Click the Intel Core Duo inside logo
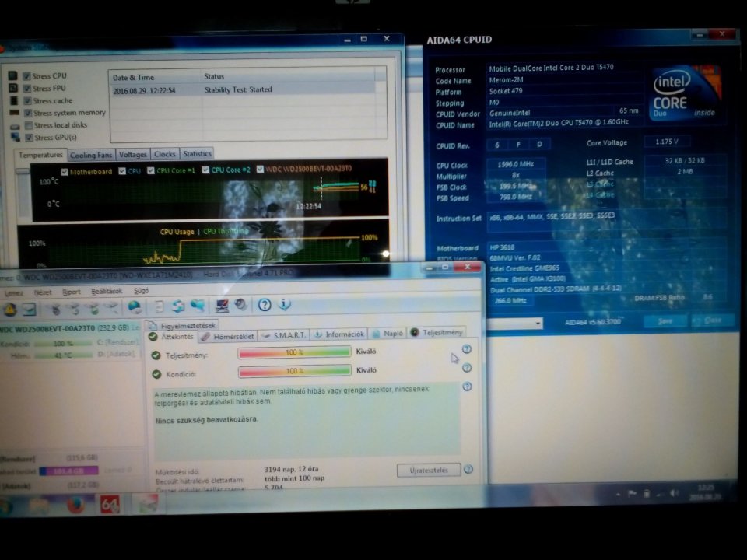The image size is (747, 560). (x=684, y=93)
